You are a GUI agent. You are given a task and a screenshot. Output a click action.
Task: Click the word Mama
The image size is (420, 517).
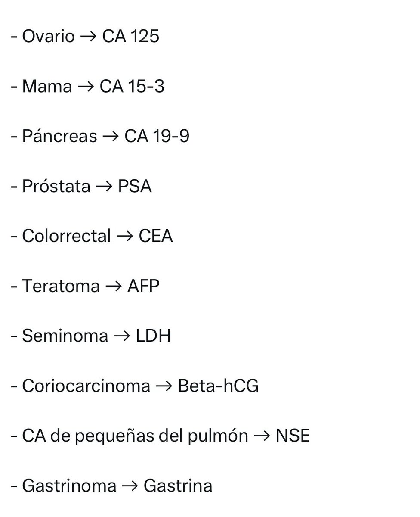point(47,87)
